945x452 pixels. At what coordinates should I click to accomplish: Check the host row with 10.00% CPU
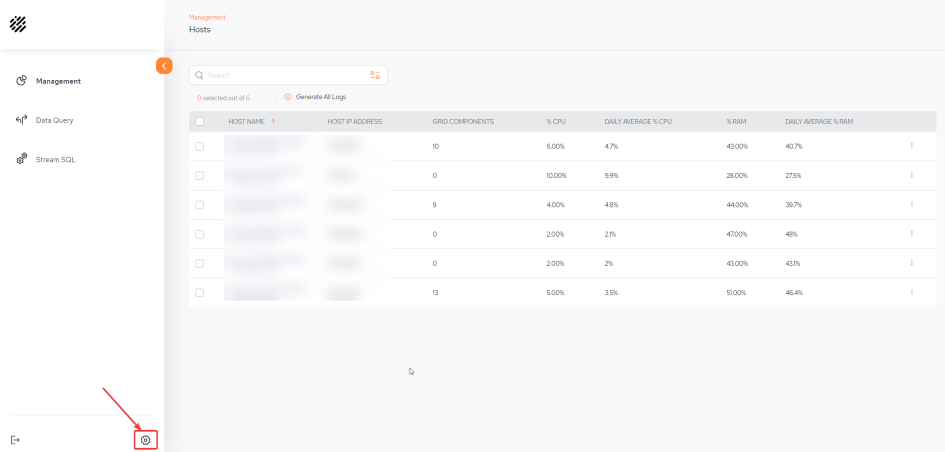pos(199,175)
